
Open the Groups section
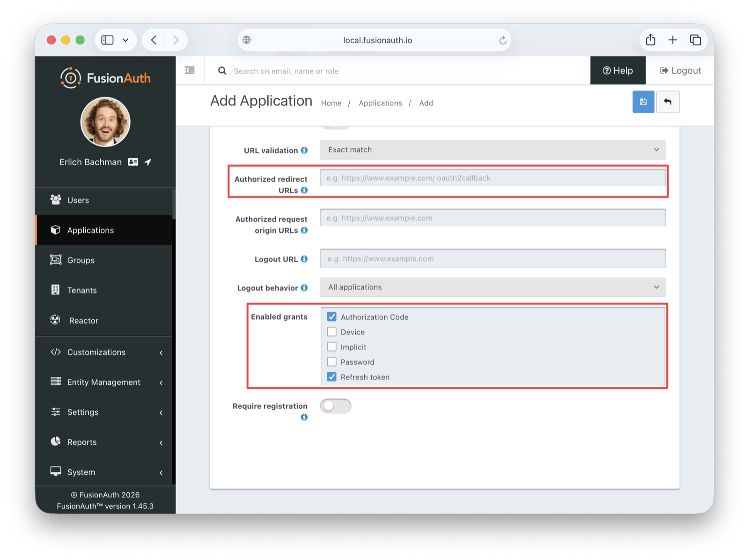click(x=80, y=260)
